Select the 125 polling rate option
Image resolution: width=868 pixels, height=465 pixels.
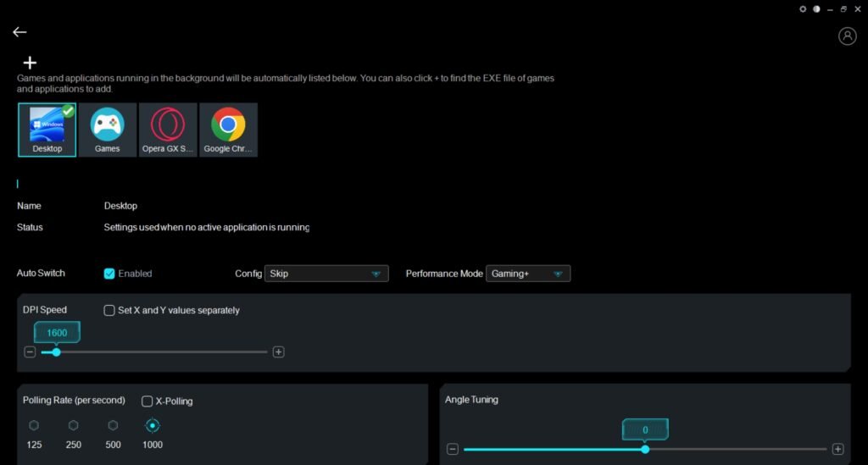coord(34,425)
